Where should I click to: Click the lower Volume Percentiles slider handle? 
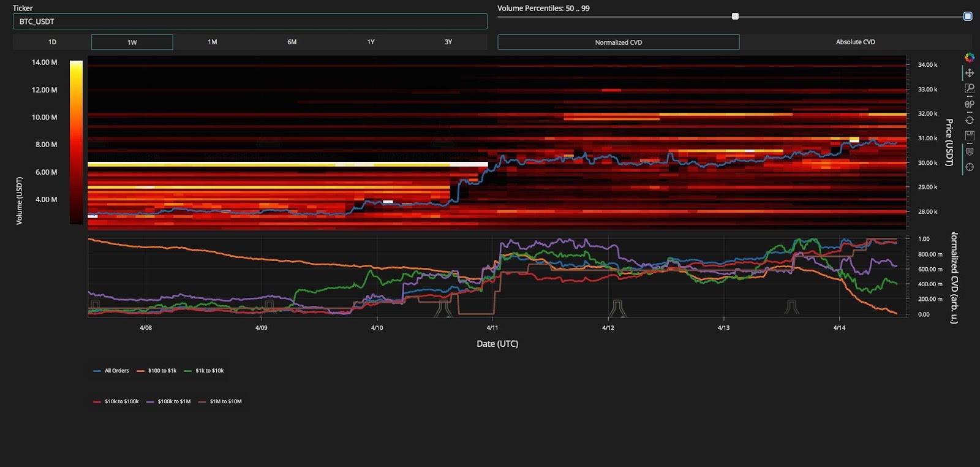(x=735, y=17)
